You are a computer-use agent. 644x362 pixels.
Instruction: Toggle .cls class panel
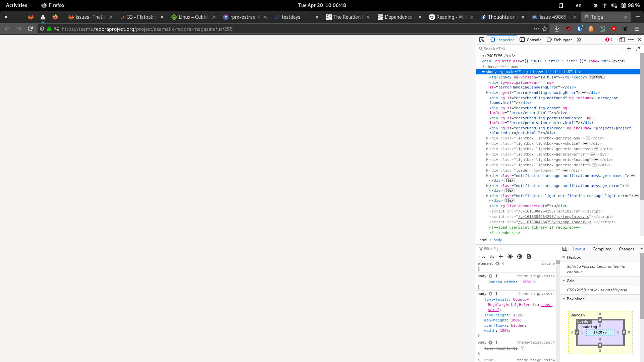click(491, 256)
